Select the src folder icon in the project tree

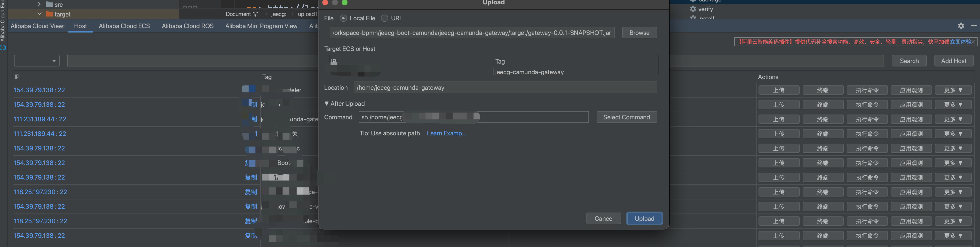49,5
